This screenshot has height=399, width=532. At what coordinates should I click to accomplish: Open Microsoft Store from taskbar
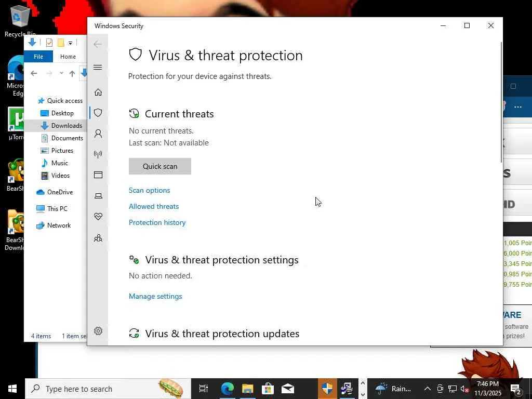(268, 389)
